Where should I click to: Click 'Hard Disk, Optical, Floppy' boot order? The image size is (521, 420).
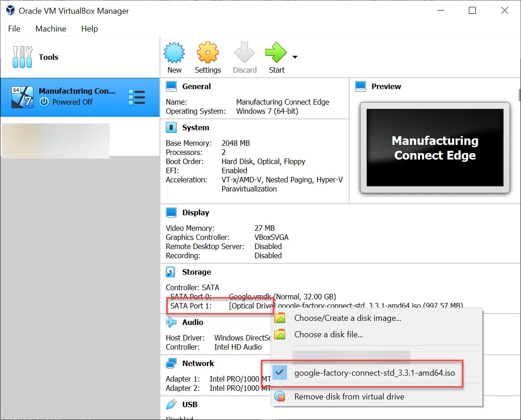[x=263, y=161]
